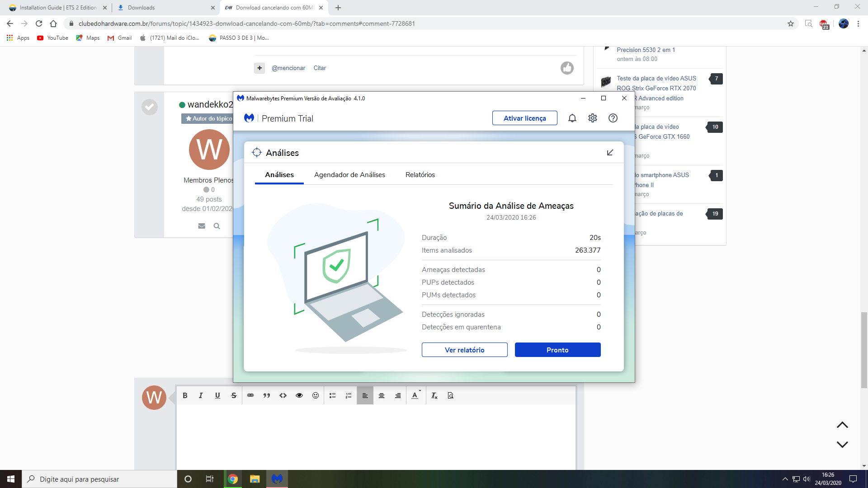Toggle bold formatting in forum editor
The image size is (868, 488).
point(185,395)
